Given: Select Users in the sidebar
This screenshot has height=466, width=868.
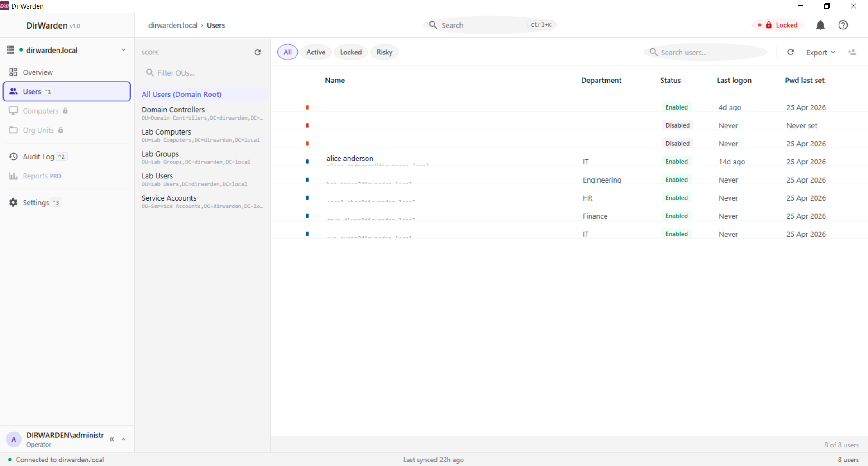Looking at the screenshot, I should 67,91.
